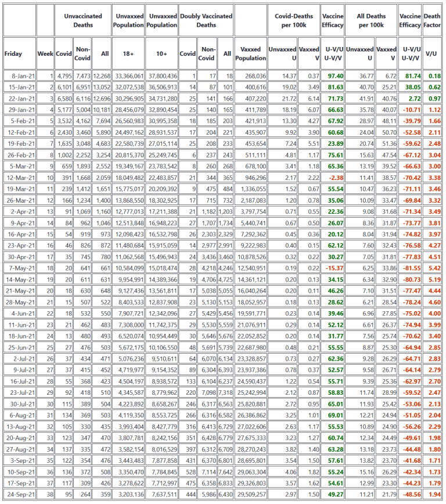Viewport: 446px width, 504px height.
Task: Click the Vaxxed Population subheader
Action: click(251, 54)
